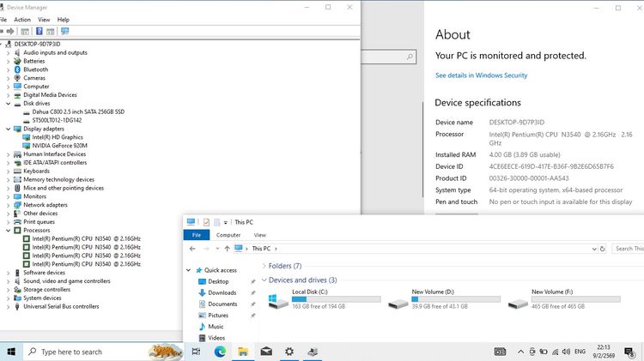Expand the Human Interface Devices node

(x=8, y=154)
